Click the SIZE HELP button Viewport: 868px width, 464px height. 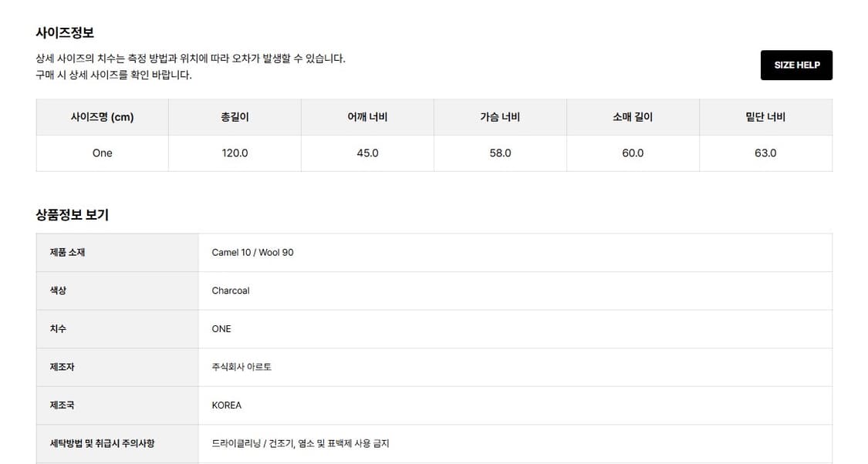point(796,65)
